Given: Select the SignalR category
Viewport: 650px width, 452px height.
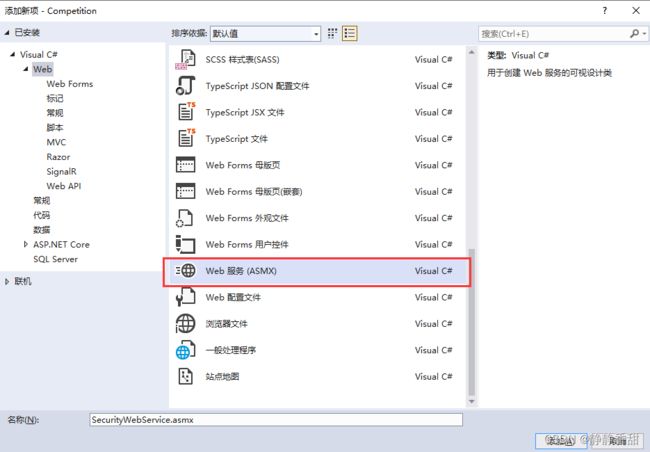Looking at the screenshot, I should 61,171.
